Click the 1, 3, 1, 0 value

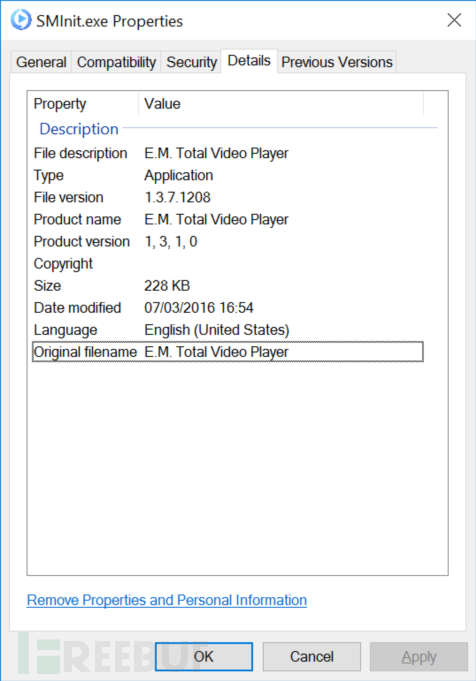click(171, 242)
